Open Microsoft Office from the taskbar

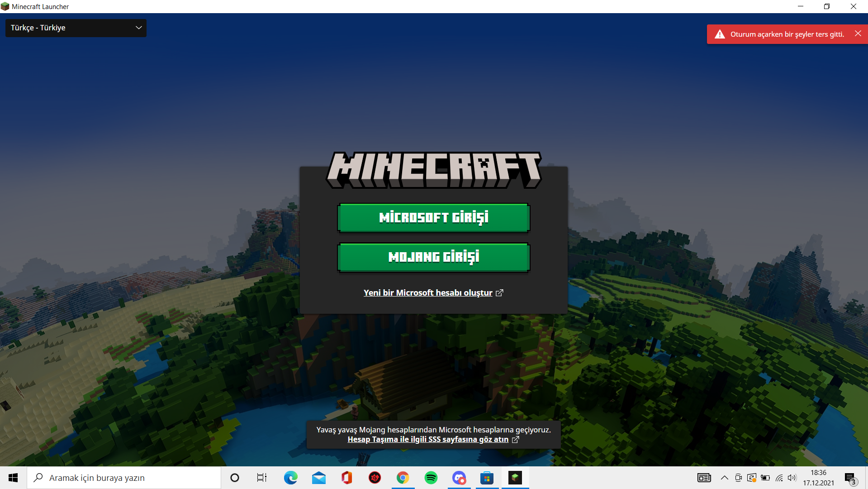pos(347,478)
